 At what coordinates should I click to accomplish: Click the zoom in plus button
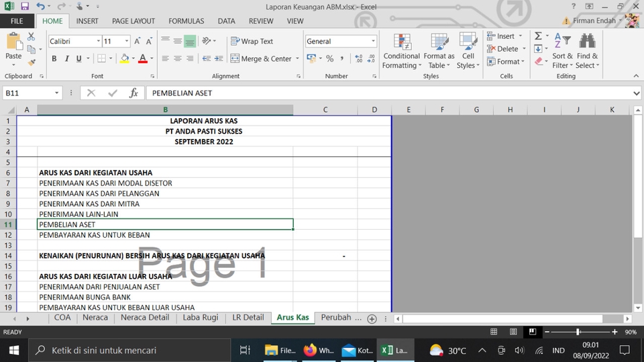click(614, 332)
